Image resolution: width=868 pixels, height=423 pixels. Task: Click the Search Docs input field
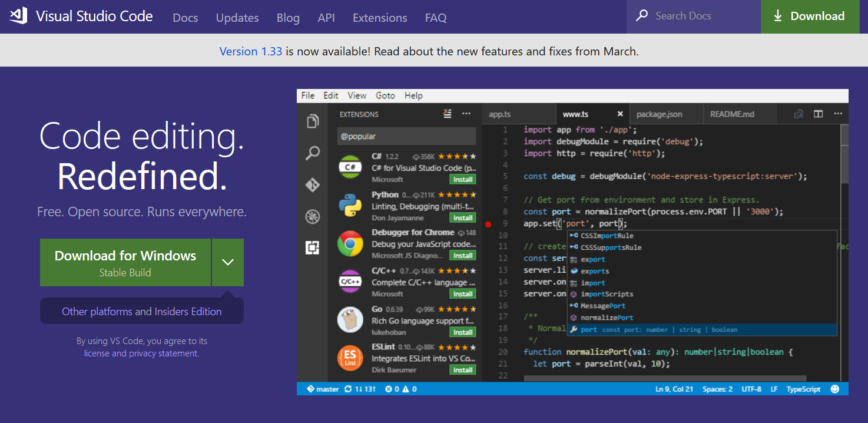point(694,16)
